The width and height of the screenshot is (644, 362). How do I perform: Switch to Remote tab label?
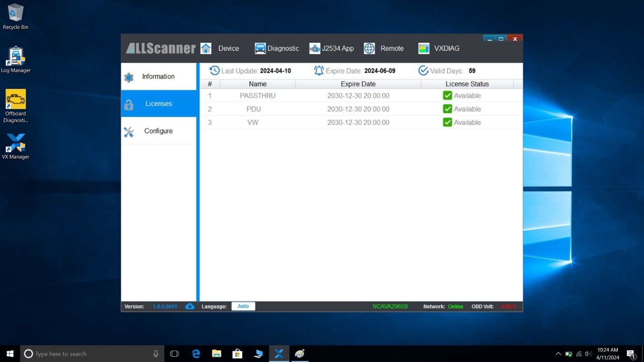(392, 48)
